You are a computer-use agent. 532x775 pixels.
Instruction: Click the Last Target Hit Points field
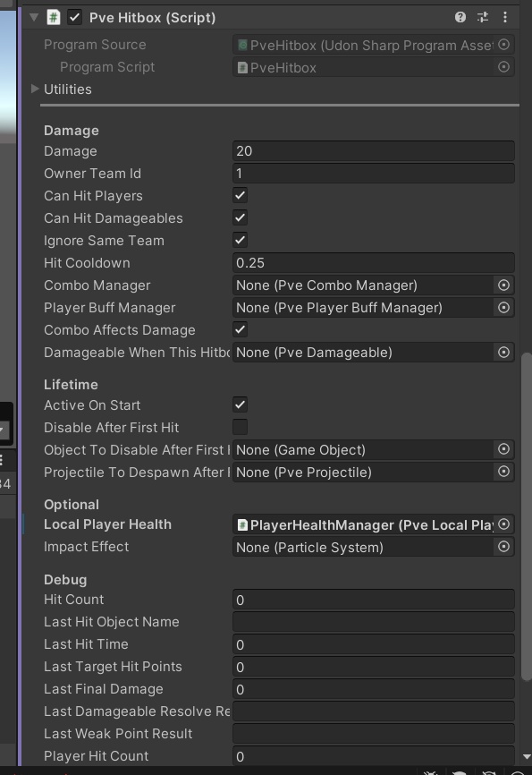374,667
